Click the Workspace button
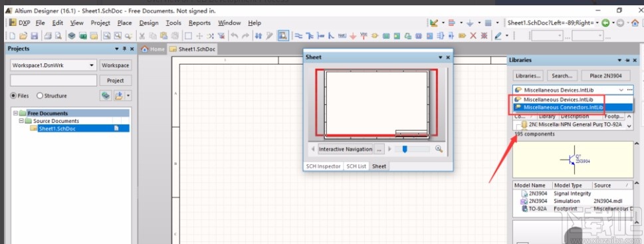This screenshot has width=644, height=244. 116,65
